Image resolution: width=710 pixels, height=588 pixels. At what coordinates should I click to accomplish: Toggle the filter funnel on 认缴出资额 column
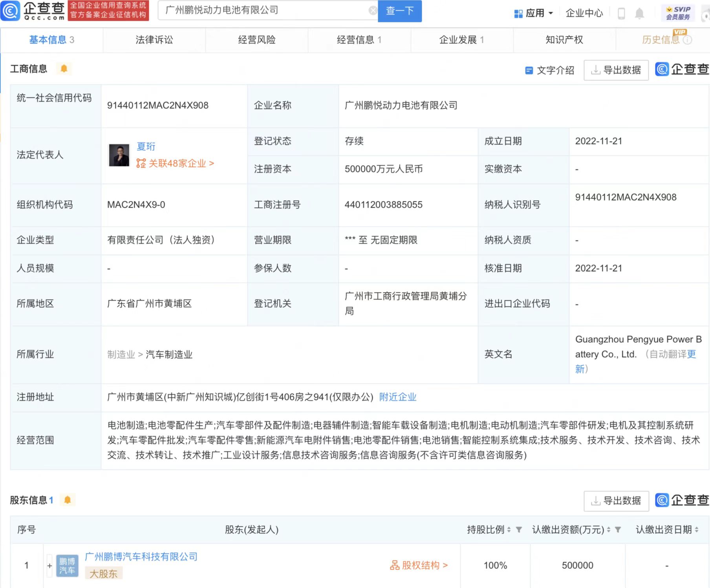point(619,530)
